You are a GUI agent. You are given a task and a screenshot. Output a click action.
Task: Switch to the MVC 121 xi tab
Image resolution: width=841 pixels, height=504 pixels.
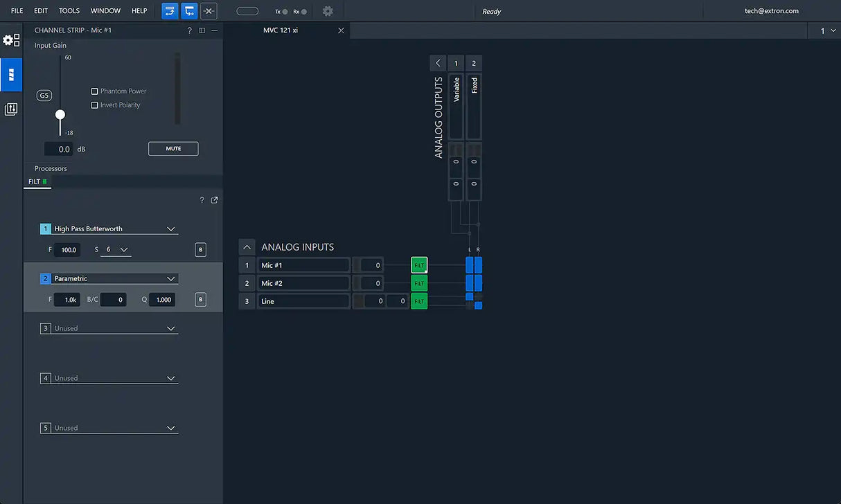281,30
